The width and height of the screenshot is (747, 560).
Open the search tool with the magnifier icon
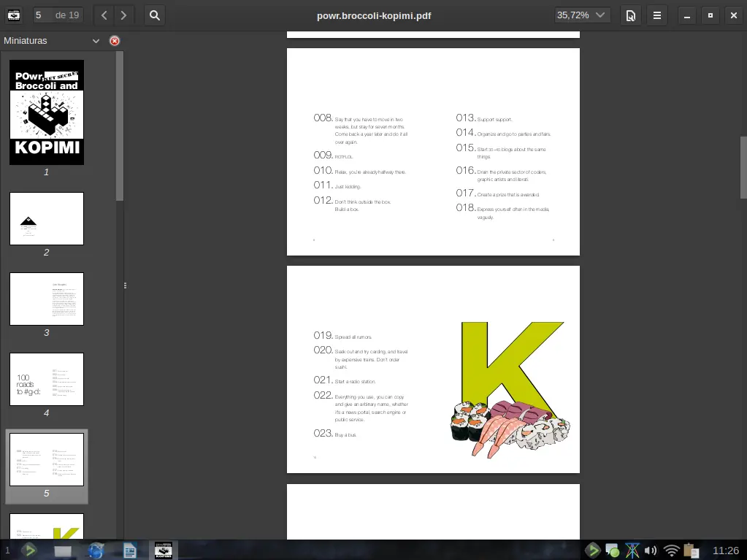(155, 15)
